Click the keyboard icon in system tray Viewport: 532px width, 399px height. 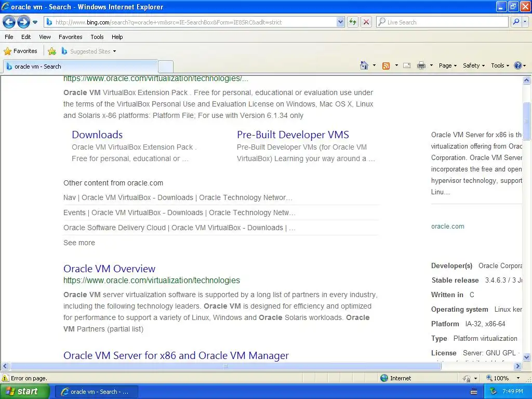coord(474,392)
